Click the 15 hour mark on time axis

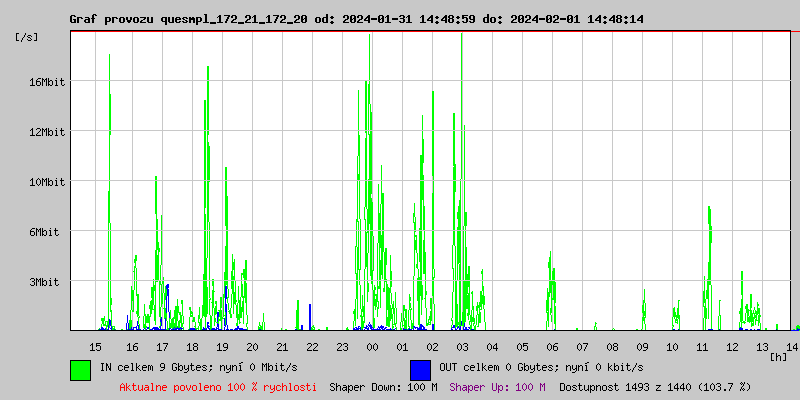tap(96, 346)
